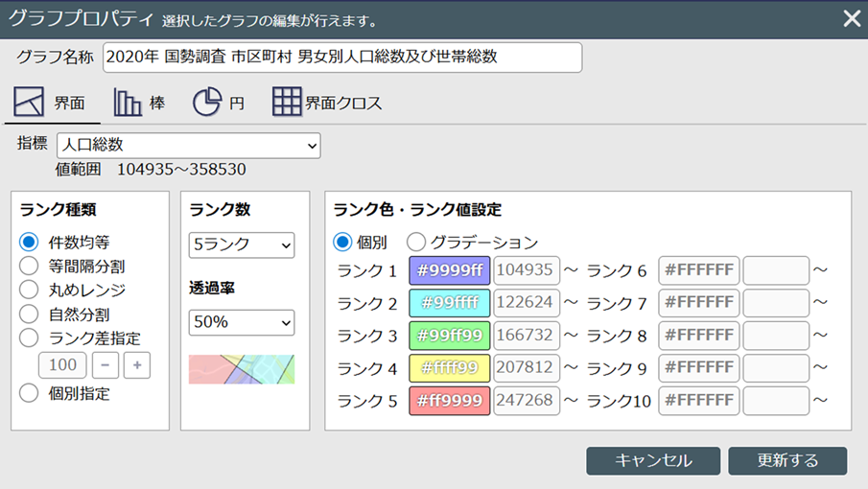Screen dimensions: 868x489
Task: Expand the ランク数 dropdown showing 5ランク
Action: tap(241, 245)
